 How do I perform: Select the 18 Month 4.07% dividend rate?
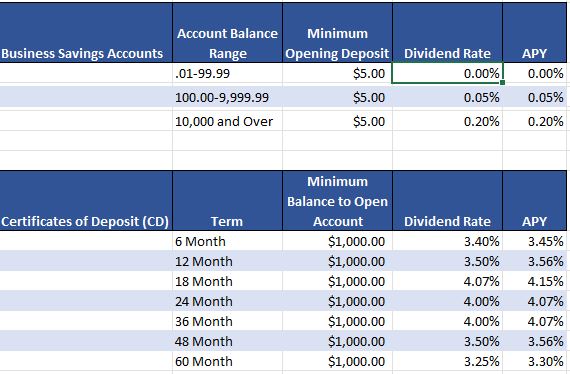(x=447, y=281)
